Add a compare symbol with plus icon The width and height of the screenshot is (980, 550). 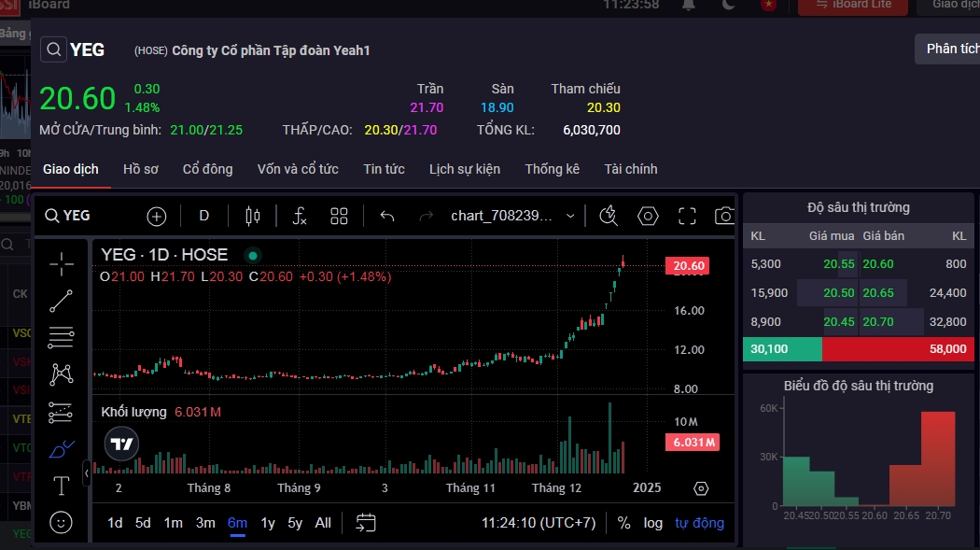pos(156,217)
